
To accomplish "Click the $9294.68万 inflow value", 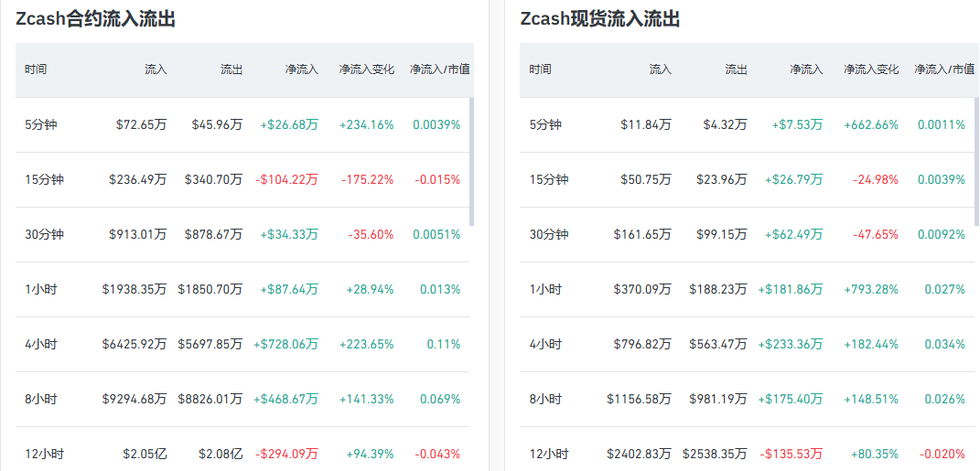I will point(135,399).
